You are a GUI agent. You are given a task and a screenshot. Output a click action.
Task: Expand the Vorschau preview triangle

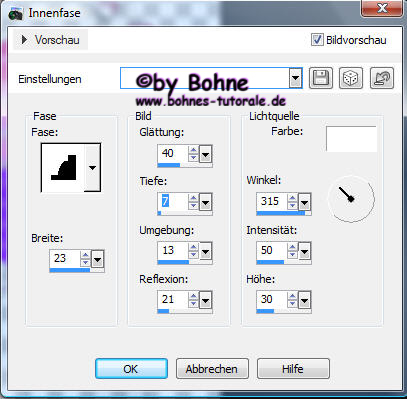[x=24, y=40]
